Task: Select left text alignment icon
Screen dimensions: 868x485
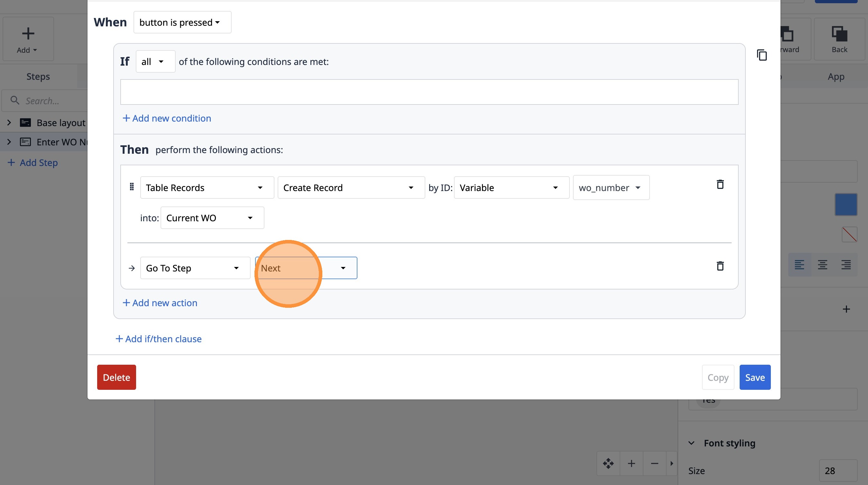Action: tap(799, 265)
